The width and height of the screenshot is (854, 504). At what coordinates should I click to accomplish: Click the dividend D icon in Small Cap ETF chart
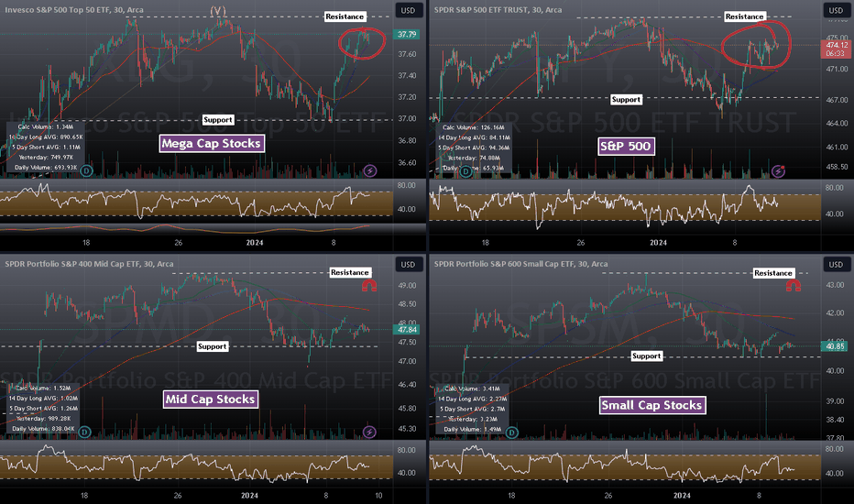511,433
